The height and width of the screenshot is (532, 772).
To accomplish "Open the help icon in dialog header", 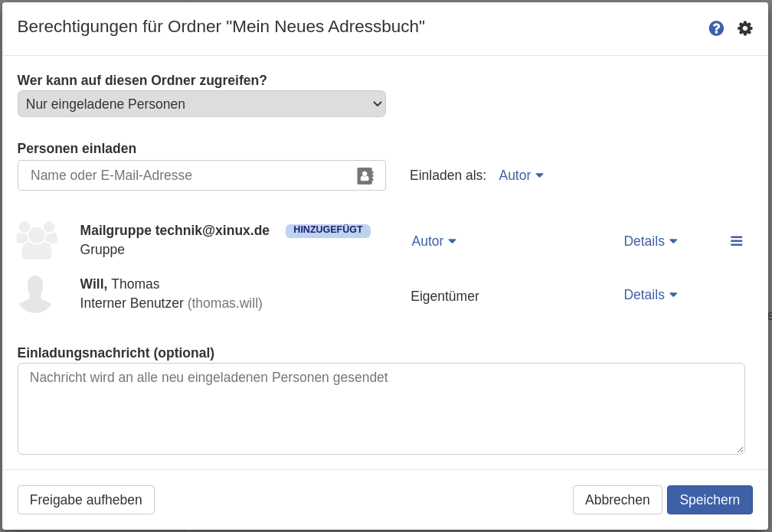I will (x=716, y=28).
